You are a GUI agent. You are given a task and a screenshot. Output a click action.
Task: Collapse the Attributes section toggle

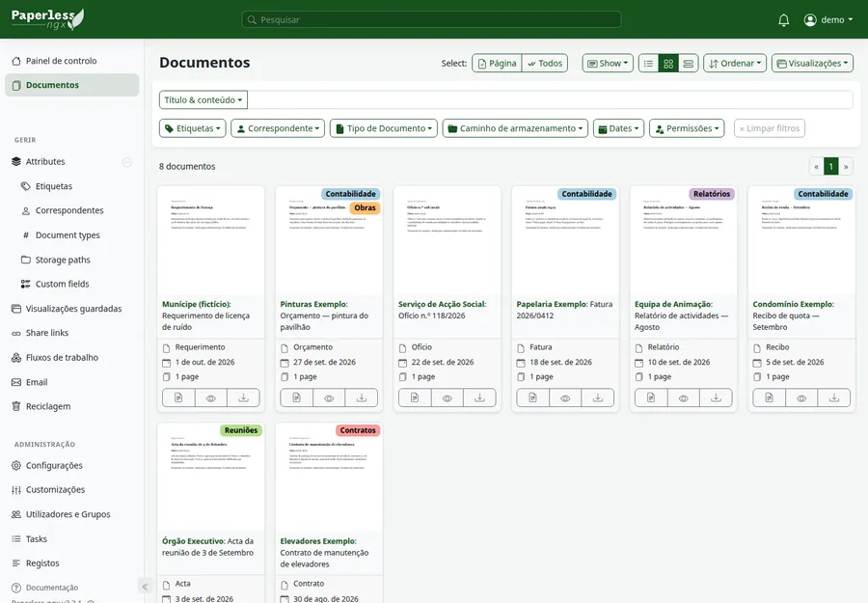click(x=126, y=162)
